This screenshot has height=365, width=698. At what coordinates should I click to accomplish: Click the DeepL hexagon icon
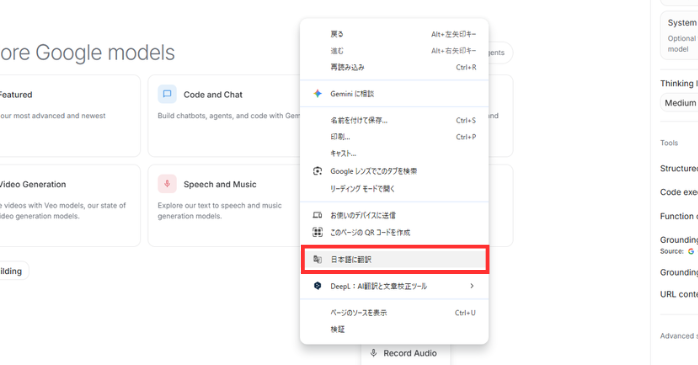click(317, 286)
